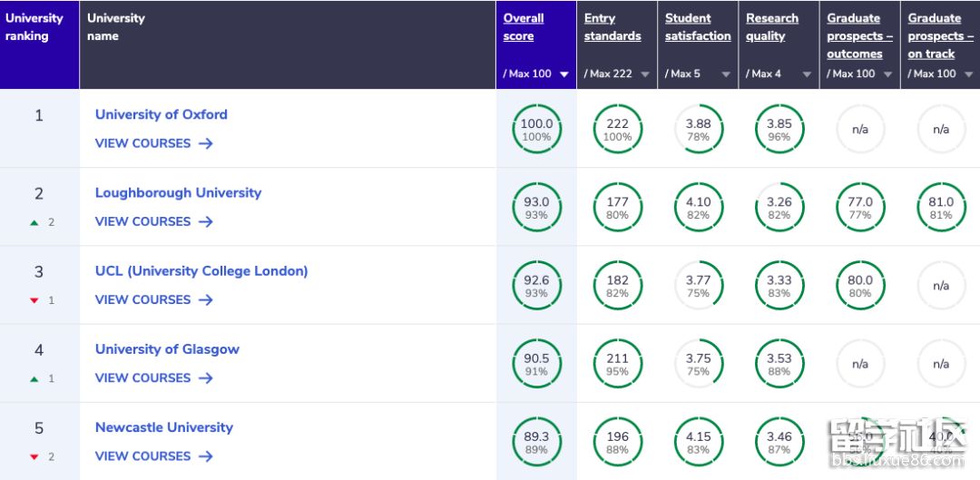Click Loughborough's 4.10 student satisfaction circle
This screenshot has height=480, width=980.
[x=698, y=208]
